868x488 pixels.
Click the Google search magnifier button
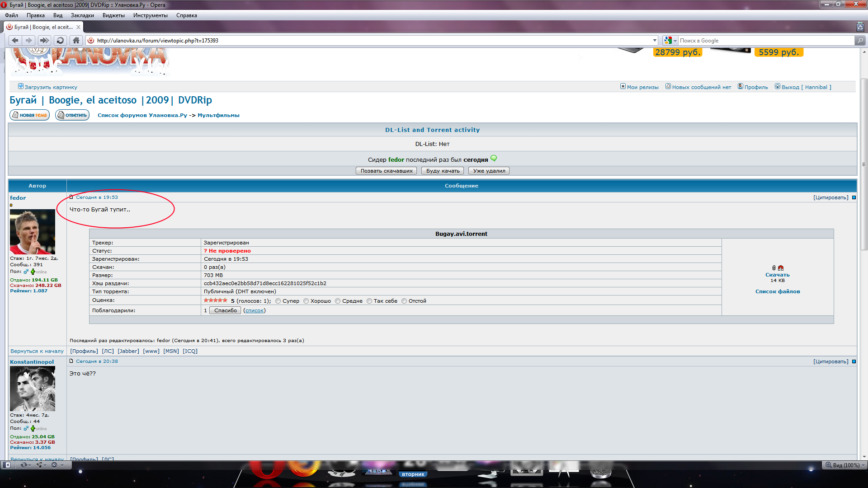pyautogui.click(x=860, y=40)
